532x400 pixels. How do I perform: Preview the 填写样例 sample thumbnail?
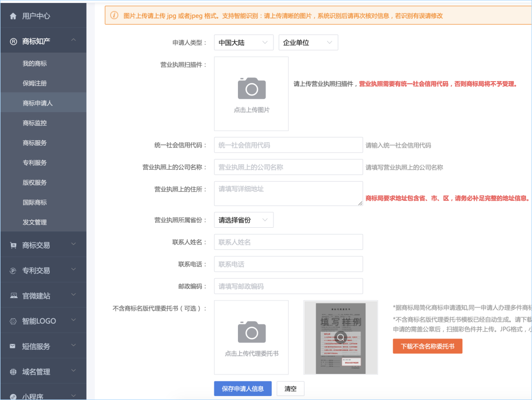[340, 338]
